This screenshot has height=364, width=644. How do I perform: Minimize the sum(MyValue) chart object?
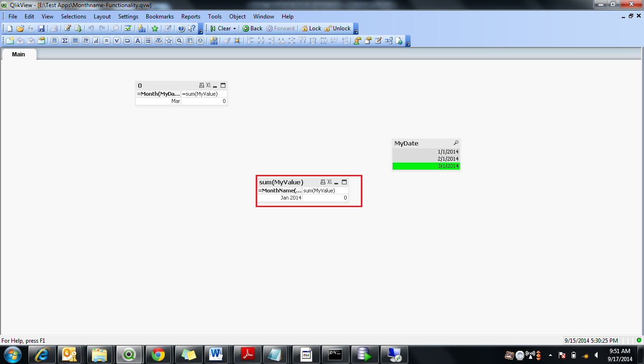336,182
